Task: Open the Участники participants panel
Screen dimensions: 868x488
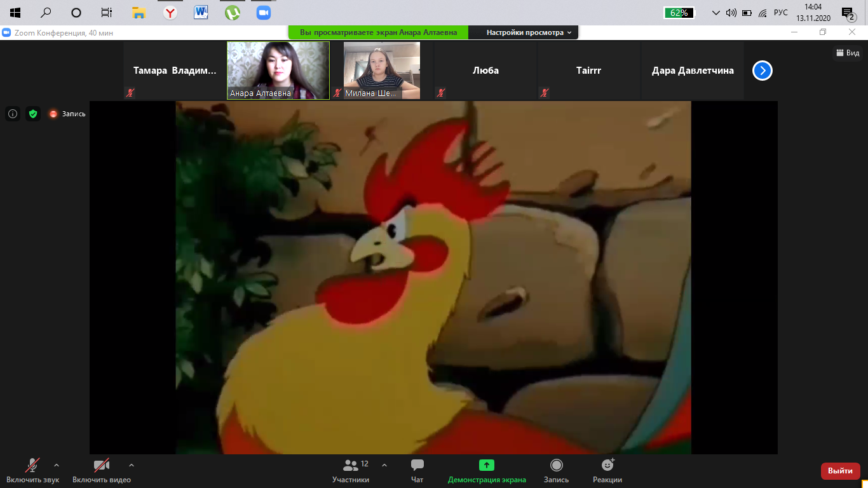Action: (351, 470)
